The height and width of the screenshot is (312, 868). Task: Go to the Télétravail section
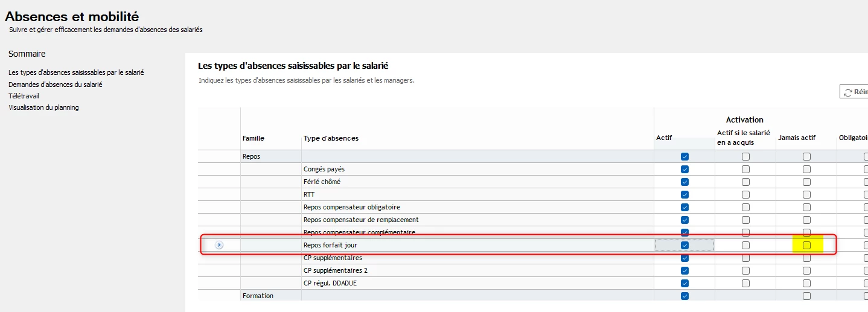coord(24,96)
